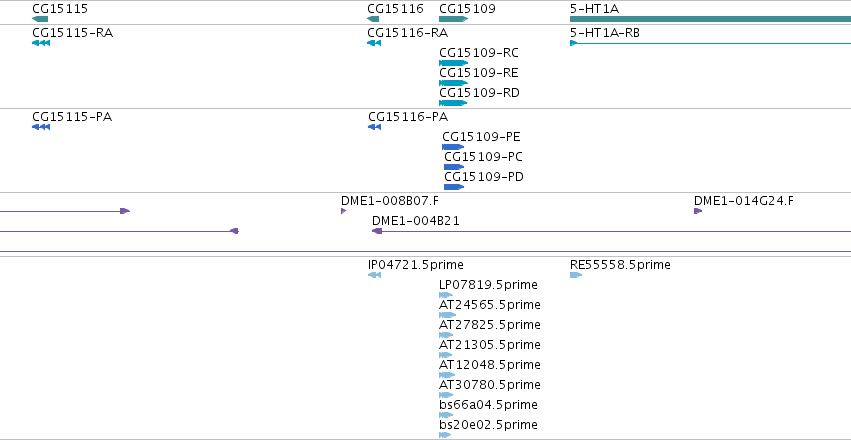This screenshot has height=440, width=851.
Task: Click the CG15115-RA transcript glyph
Action: [x=41, y=43]
